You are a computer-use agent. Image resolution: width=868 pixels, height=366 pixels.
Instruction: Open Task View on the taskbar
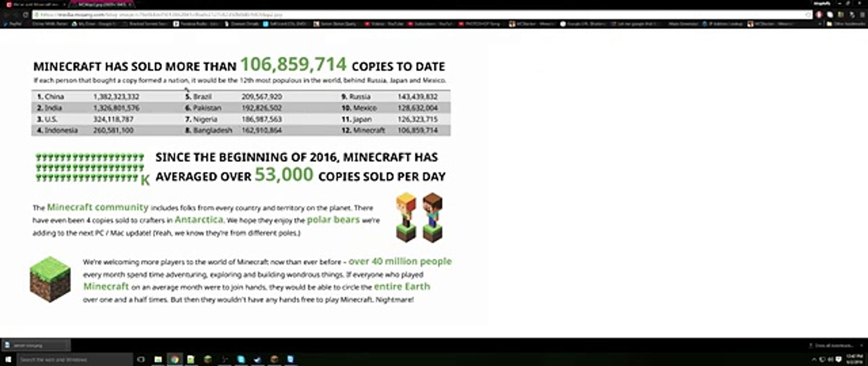click(141, 359)
